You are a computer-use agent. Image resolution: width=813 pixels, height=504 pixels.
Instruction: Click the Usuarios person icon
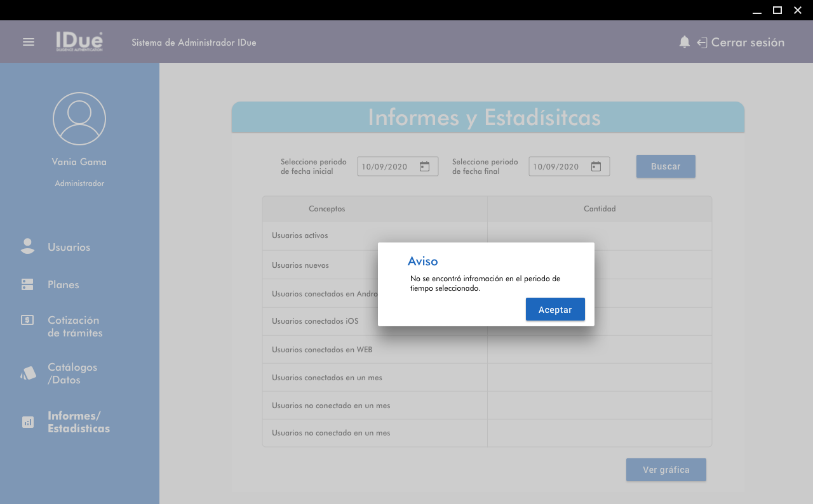click(x=27, y=247)
